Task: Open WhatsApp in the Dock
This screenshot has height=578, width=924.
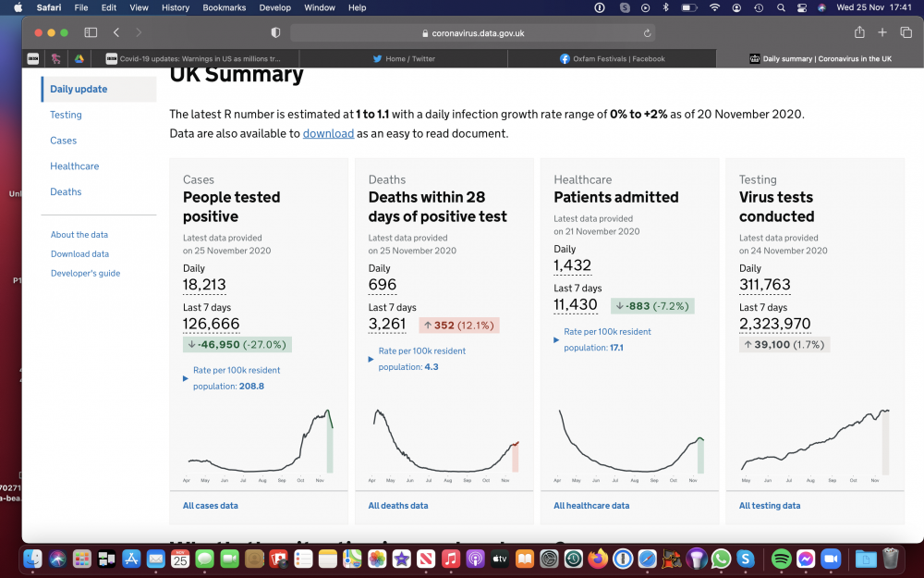Action: click(x=721, y=558)
